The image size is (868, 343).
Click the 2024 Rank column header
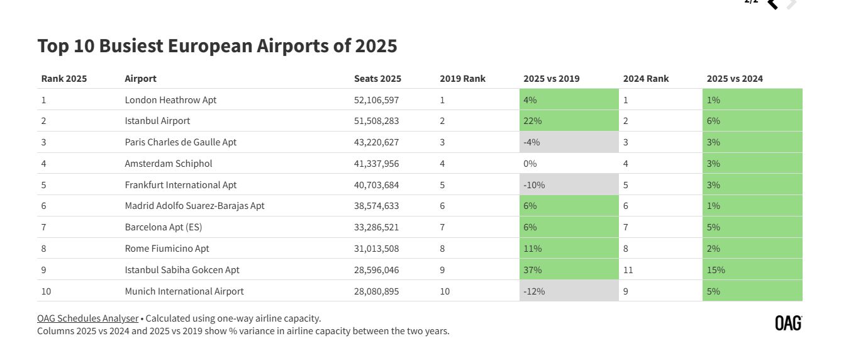tap(645, 79)
